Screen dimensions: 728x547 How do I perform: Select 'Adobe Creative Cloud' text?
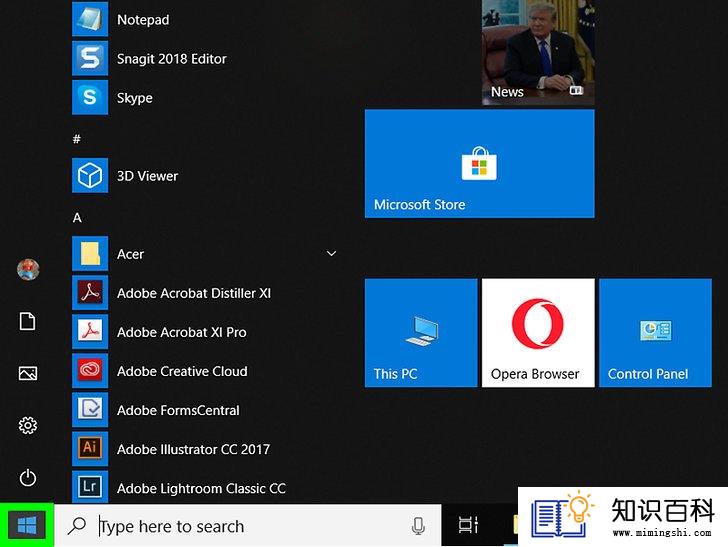click(x=182, y=371)
